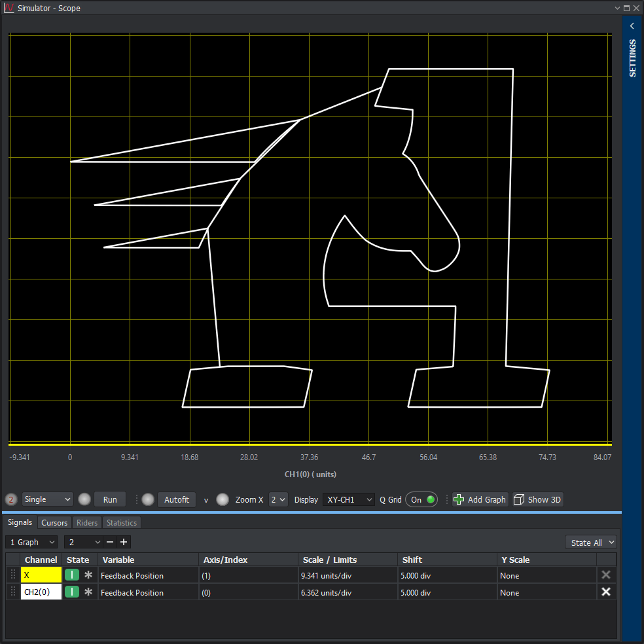The width and height of the screenshot is (644, 644).
Task: Select the Statistics tab
Action: [121, 522]
